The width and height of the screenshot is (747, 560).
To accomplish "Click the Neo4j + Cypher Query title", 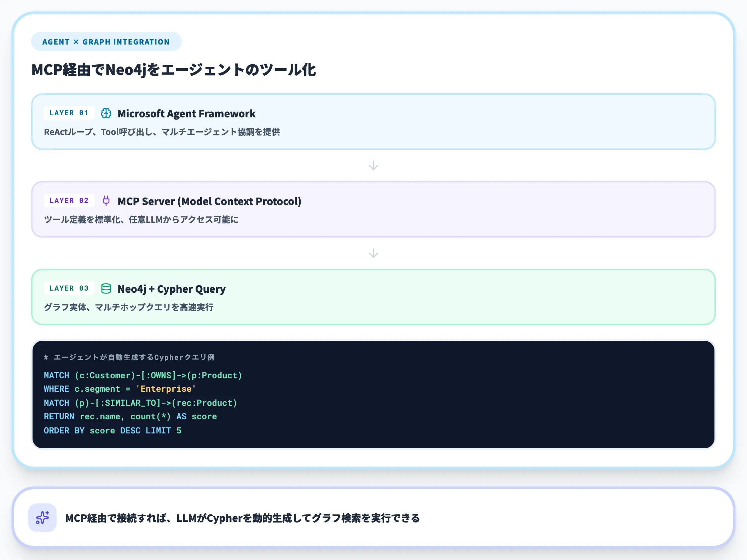I will click(x=171, y=288).
